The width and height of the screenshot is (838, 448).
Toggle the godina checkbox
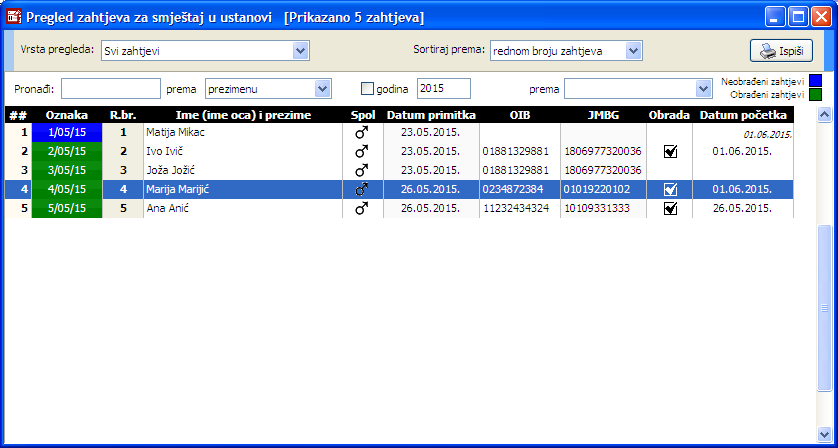367,89
